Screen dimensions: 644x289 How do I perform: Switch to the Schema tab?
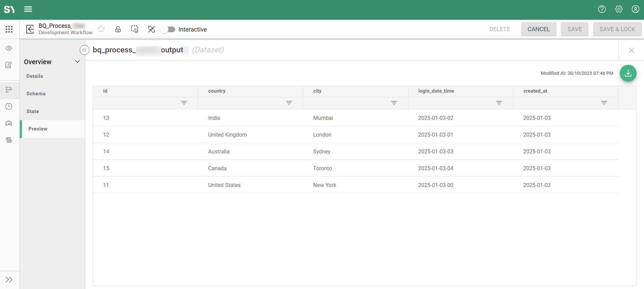pos(36,94)
